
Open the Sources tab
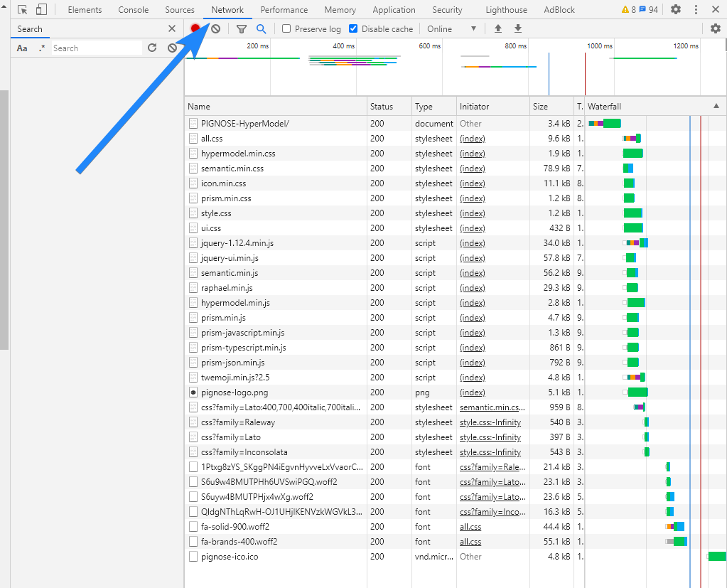pos(180,10)
